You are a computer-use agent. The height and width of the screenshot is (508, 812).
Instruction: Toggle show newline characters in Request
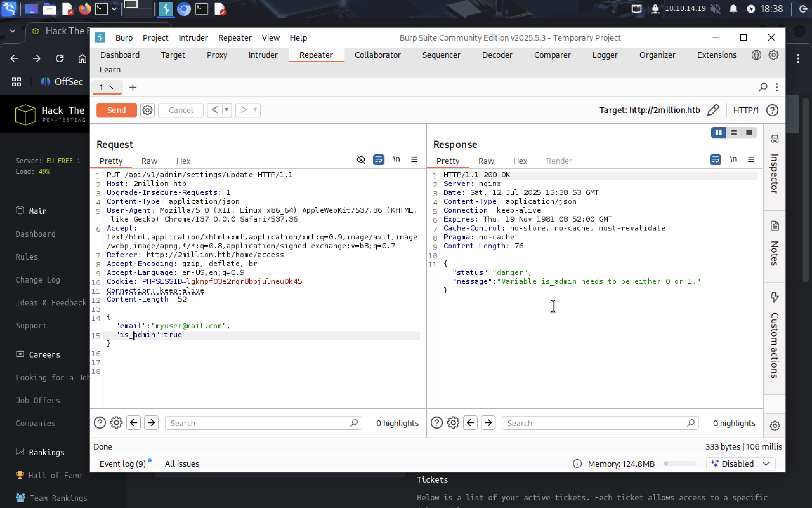coord(396,159)
